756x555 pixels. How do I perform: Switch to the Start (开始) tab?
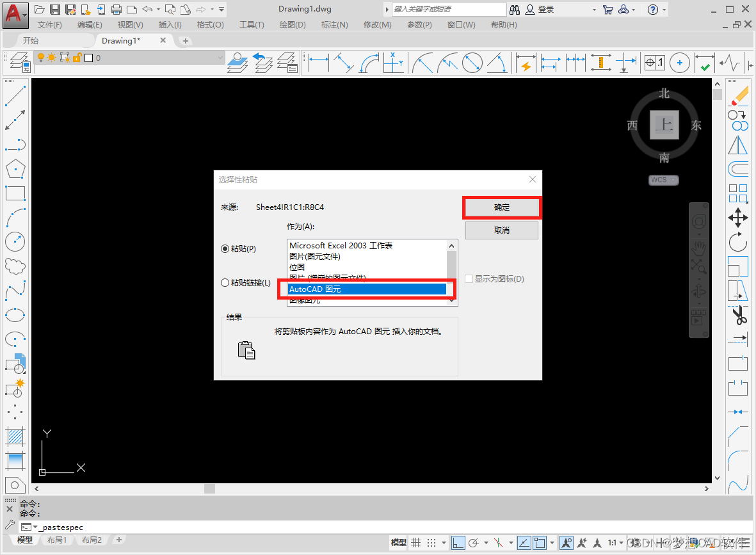[x=30, y=40]
